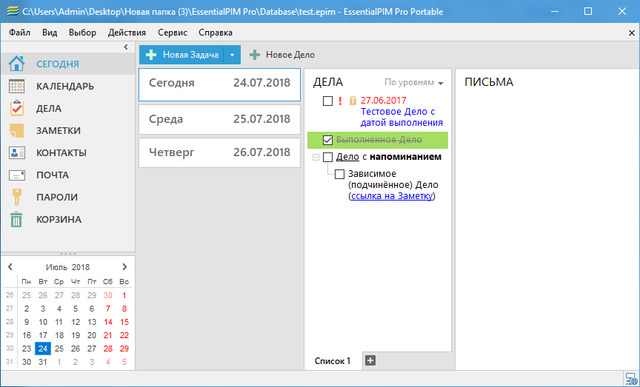This screenshot has width=640, height=387.
Task: Select the ПОЧТА sidebar label
Action: point(52,175)
